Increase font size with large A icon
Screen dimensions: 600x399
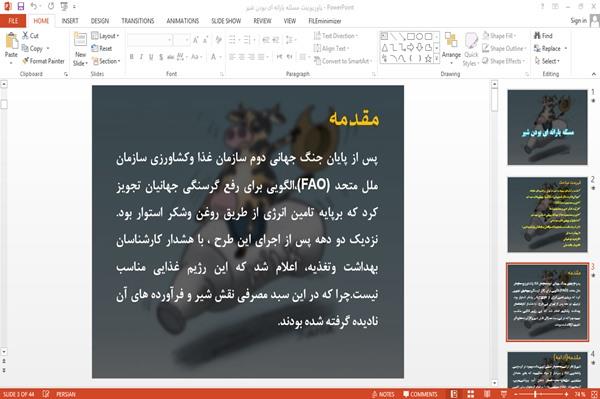tap(196, 39)
